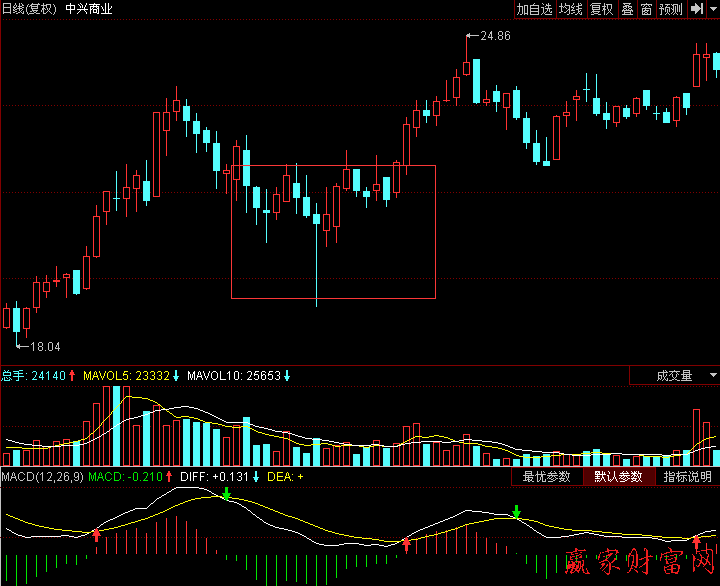This screenshot has height=586, width=720.
Task: Click the 中兴商业 stock name
Action: 89,9
